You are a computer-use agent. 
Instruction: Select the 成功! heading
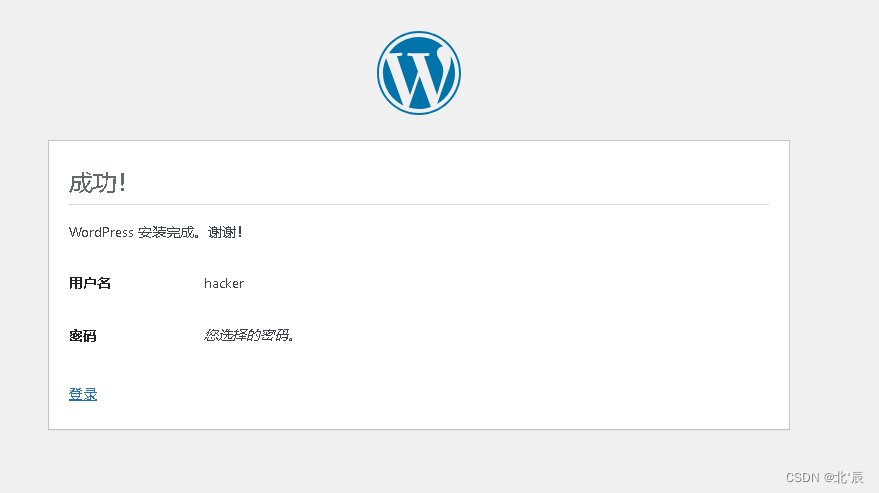[97, 183]
